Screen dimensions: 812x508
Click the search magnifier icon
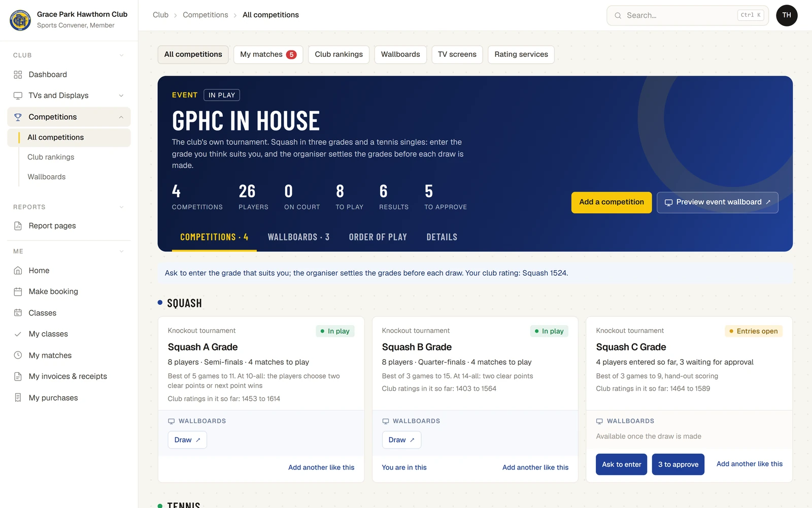pyautogui.click(x=618, y=16)
